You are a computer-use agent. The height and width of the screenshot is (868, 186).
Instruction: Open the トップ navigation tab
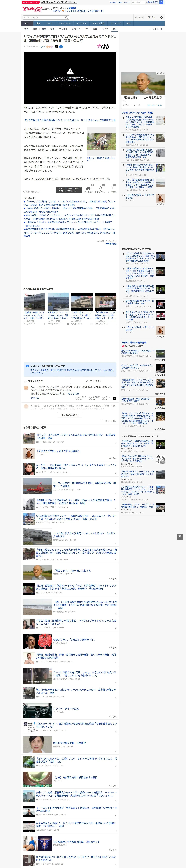click(27, 23)
